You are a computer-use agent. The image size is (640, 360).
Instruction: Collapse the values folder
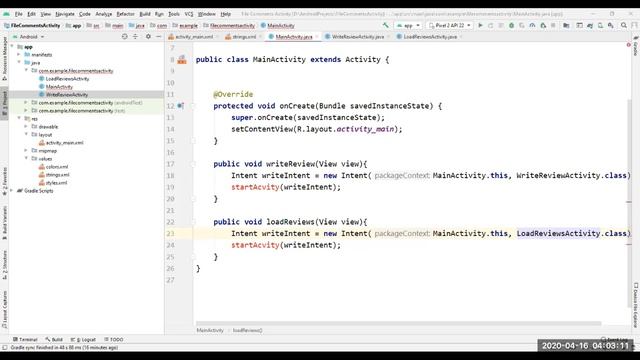26,158
